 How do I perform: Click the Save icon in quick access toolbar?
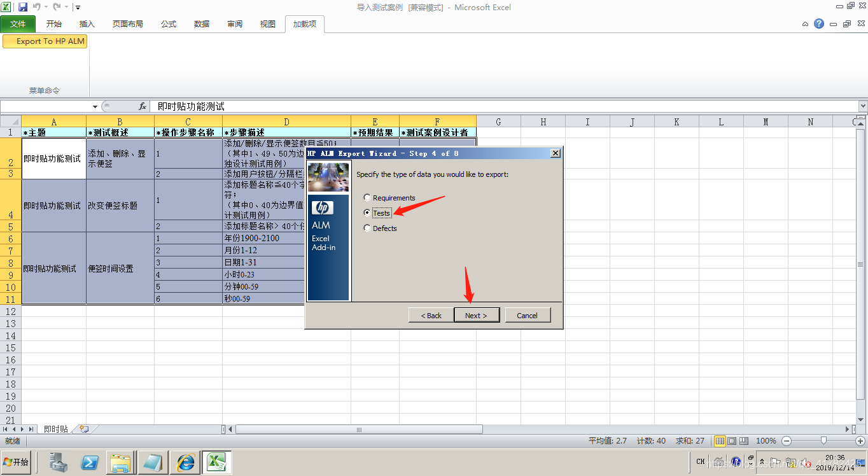[x=23, y=7]
